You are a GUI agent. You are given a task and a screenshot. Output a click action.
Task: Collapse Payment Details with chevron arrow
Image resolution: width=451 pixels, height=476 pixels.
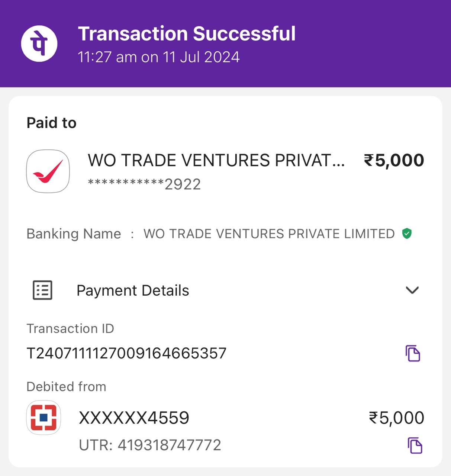[x=412, y=290]
